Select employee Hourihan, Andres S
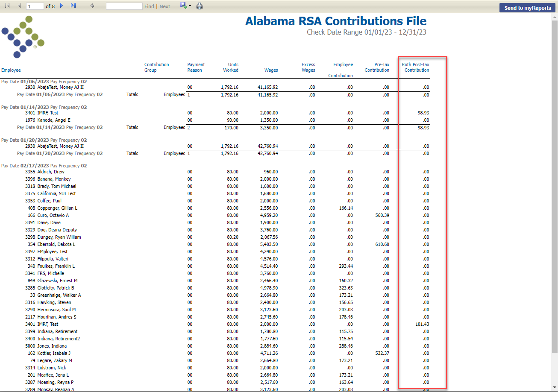This screenshot has height=392, width=558. tap(57, 317)
